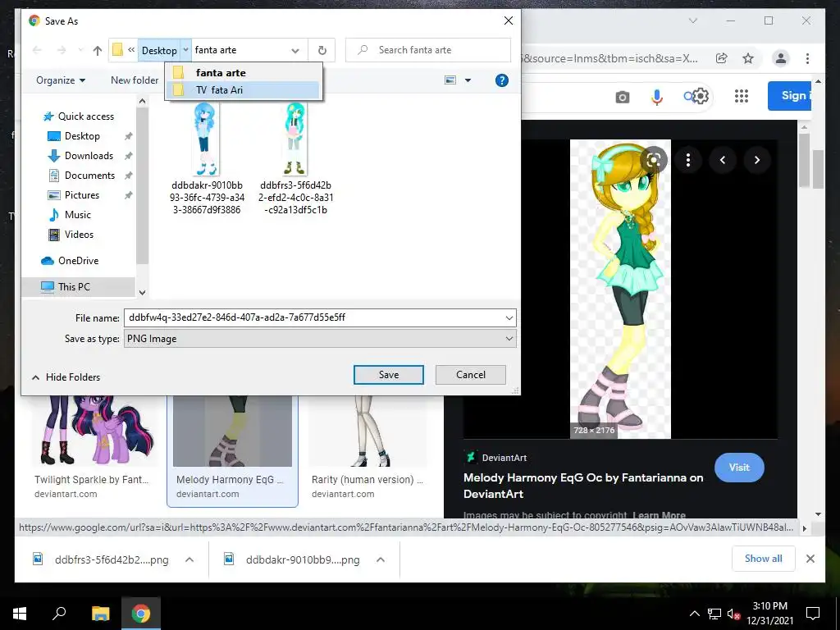Open the Organize menu
Image resolution: width=840 pixels, height=630 pixels.
point(61,80)
